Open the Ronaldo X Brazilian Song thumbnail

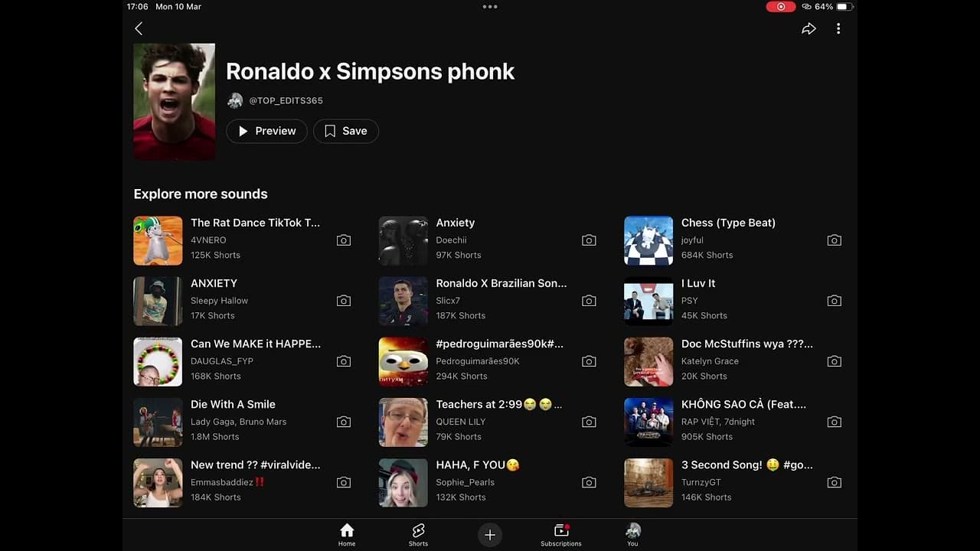coord(403,301)
